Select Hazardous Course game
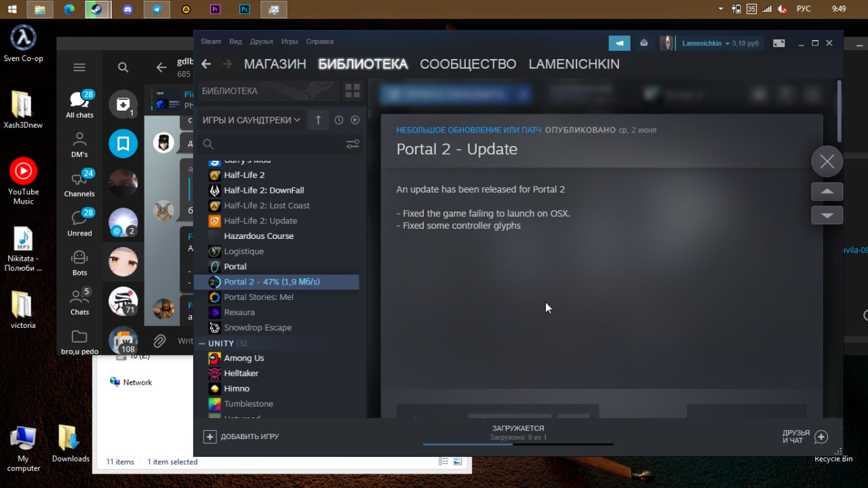Screen dimensions: 868x488 coord(258,236)
